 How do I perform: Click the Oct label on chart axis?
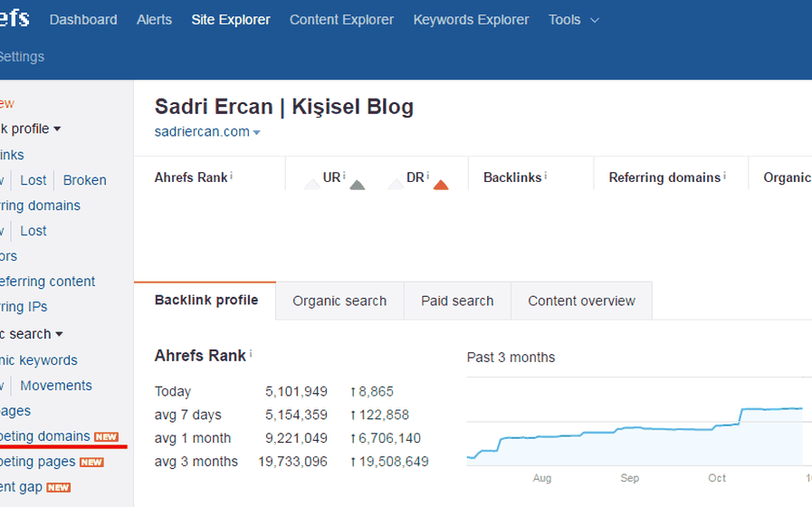pyautogui.click(x=717, y=478)
